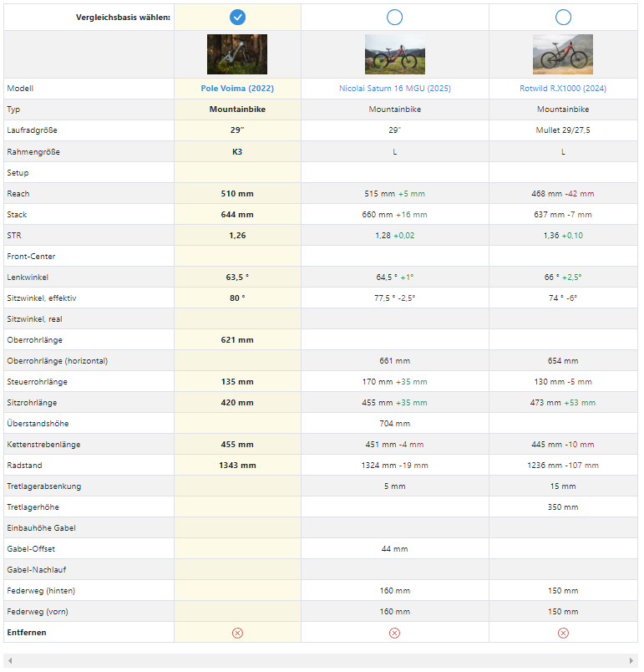The height and width of the screenshot is (672, 644).
Task: Click Rotwild horizontal top tube 654 mm
Action: point(563,361)
